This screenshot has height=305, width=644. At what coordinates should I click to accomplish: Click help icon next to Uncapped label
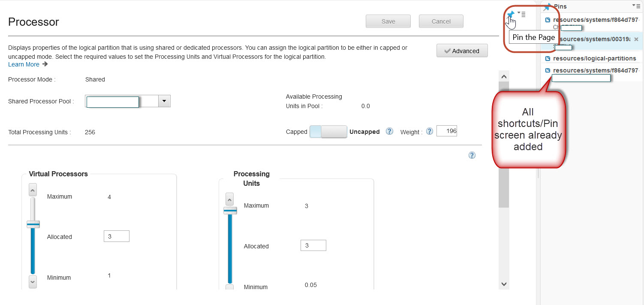(x=389, y=132)
